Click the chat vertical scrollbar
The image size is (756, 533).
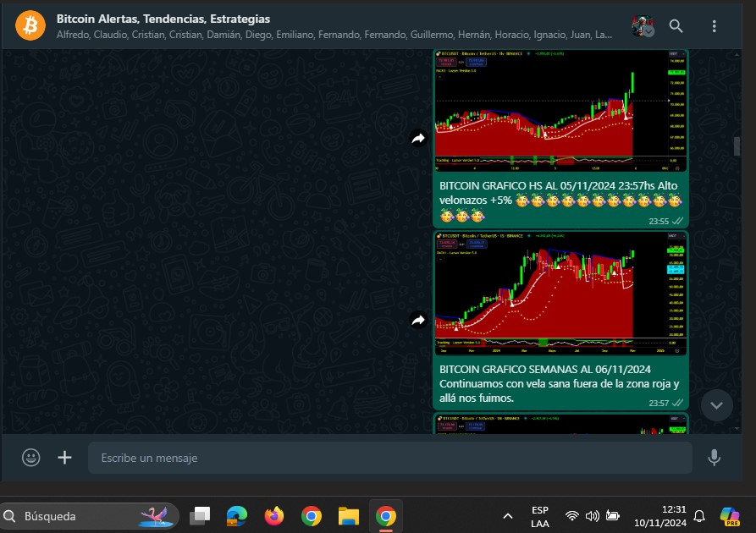[737, 146]
